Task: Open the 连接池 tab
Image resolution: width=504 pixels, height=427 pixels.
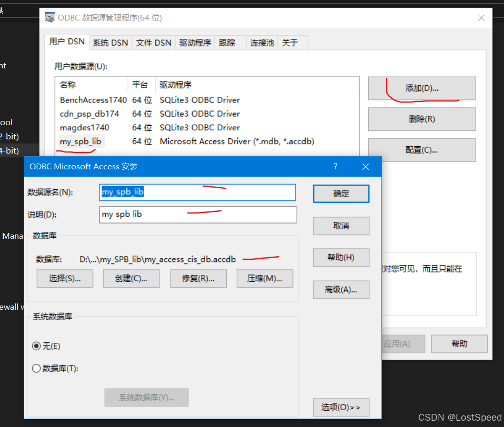Action: point(261,43)
